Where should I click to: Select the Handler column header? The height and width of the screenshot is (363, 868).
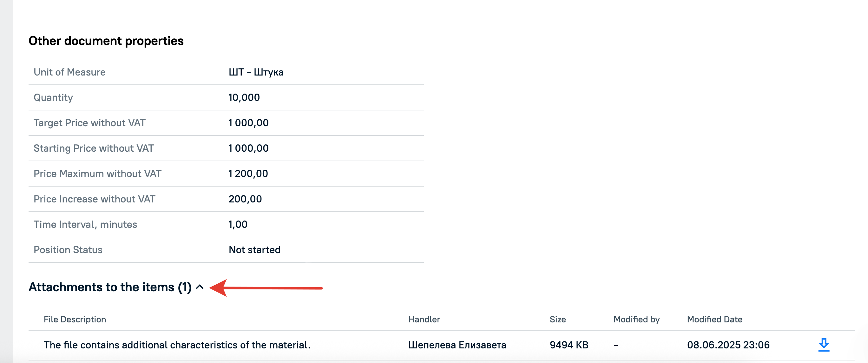point(424,319)
